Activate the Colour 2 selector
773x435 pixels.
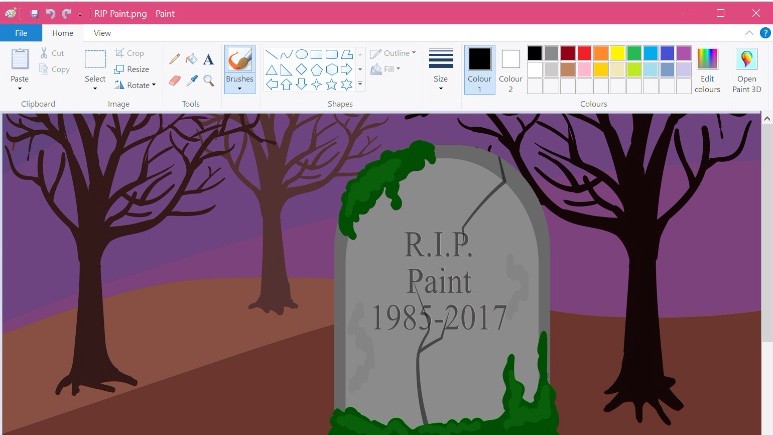(x=510, y=68)
